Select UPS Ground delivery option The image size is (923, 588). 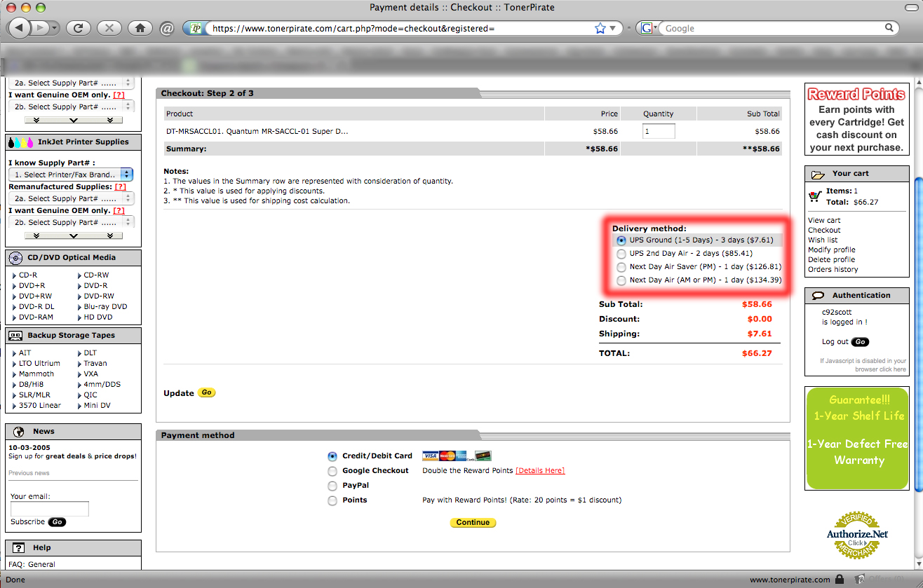coord(621,240)
